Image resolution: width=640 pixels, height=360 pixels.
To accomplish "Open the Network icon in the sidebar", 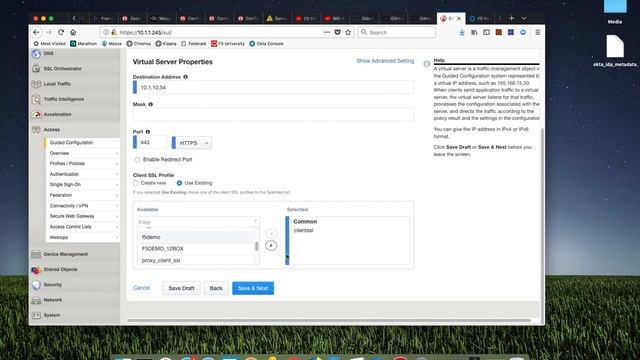I will click(36, 300).
